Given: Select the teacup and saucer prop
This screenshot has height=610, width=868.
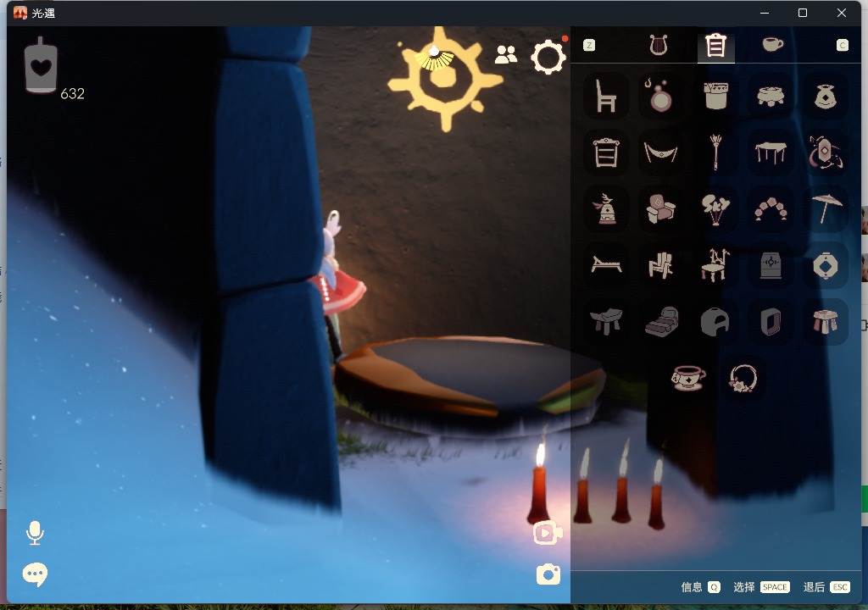Looking at the screenshot, I should coord(687,378).
